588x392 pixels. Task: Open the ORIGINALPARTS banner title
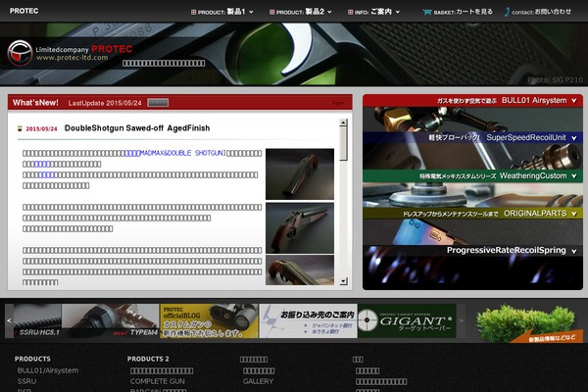click(x=535, y=213)
